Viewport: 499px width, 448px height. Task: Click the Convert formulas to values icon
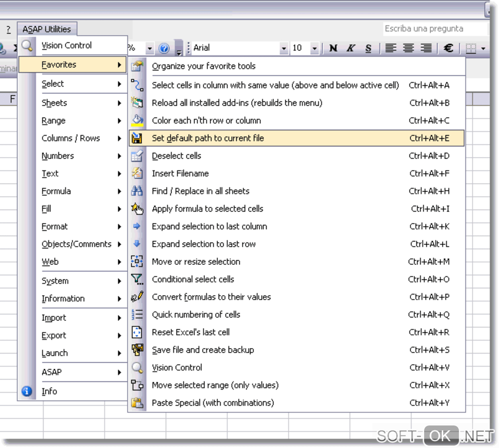[137, 297]
